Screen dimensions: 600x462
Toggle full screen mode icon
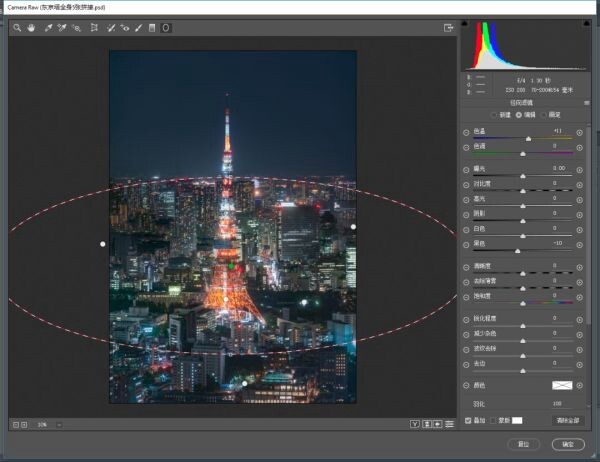(x=448, y=28)
